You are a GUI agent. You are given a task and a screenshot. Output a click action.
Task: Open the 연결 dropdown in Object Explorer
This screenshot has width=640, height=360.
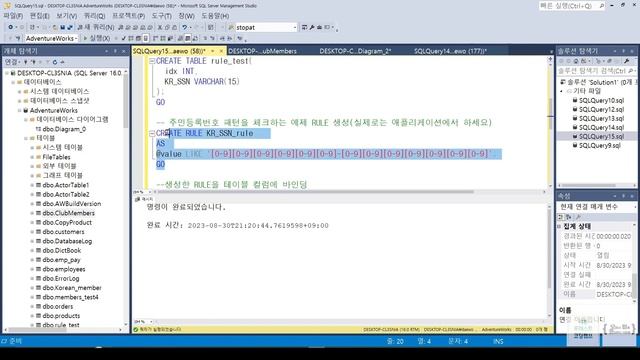click(x=12, y=62)
